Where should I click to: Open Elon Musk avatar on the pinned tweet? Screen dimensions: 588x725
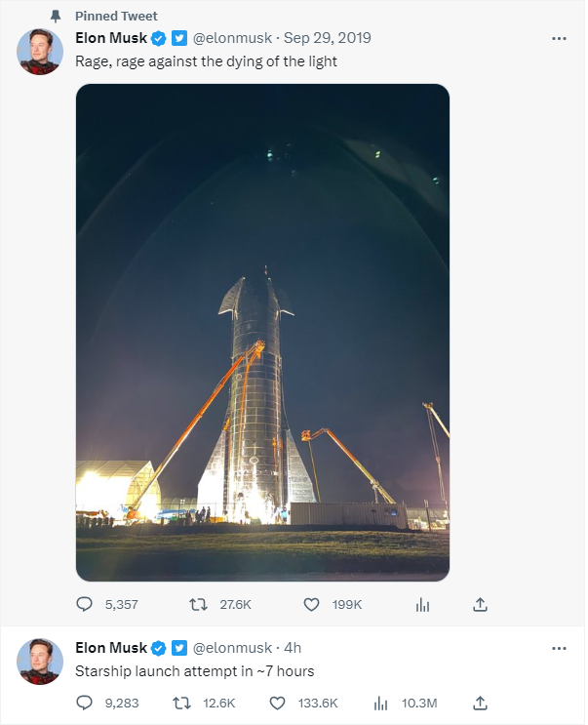40,52
